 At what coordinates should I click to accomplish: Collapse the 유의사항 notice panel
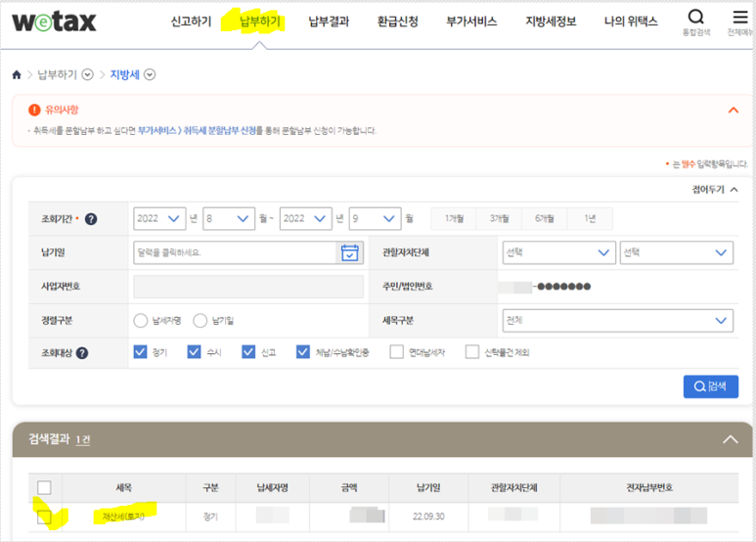point(734,111)
